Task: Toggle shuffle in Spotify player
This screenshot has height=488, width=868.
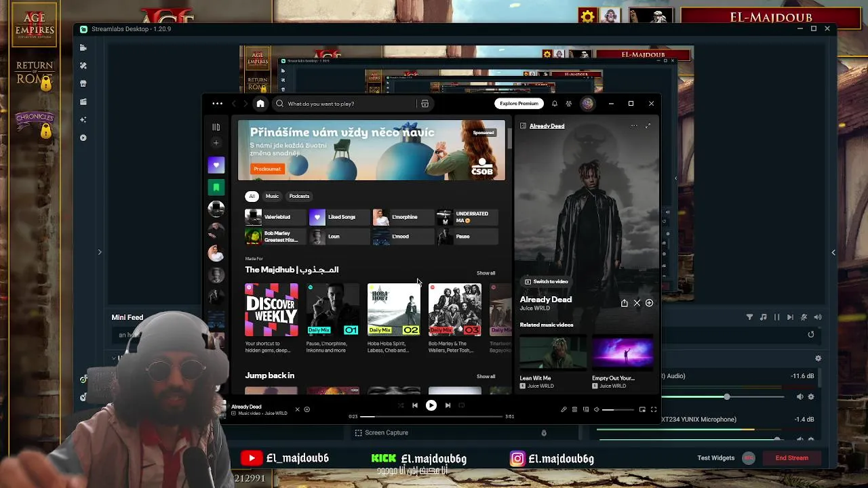Action: click(400, 405)
